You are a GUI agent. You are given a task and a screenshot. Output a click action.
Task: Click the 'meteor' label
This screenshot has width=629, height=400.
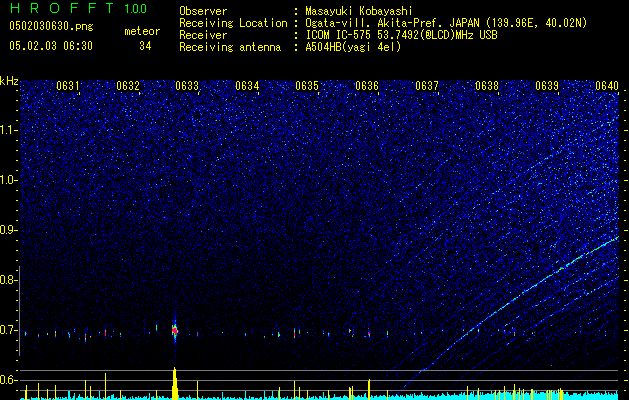142,31
